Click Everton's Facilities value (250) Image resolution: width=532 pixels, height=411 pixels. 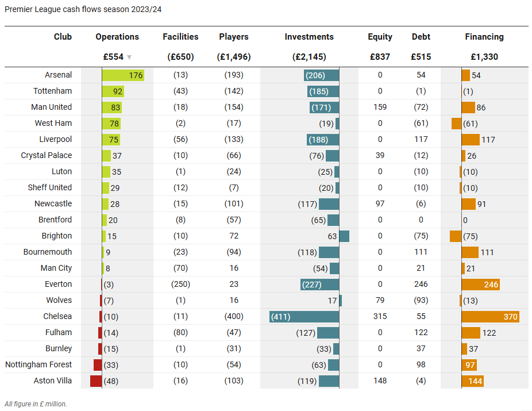pyautogui.click(x=180, y=284)
